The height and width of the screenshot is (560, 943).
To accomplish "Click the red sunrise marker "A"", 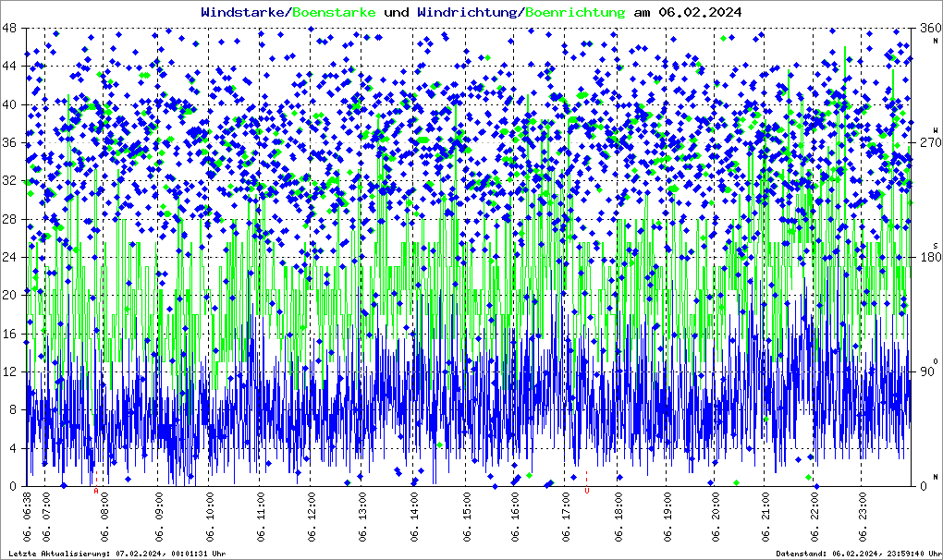I will coord(96,491).
